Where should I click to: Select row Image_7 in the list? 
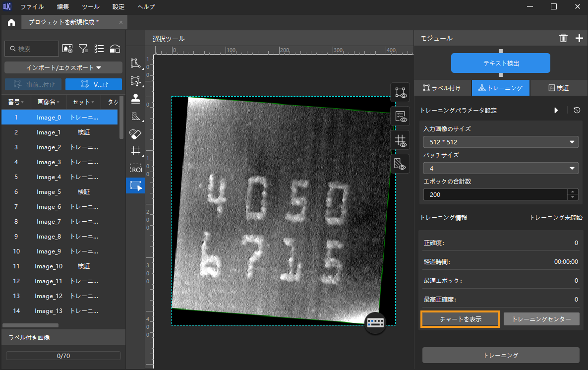(59, 221)
